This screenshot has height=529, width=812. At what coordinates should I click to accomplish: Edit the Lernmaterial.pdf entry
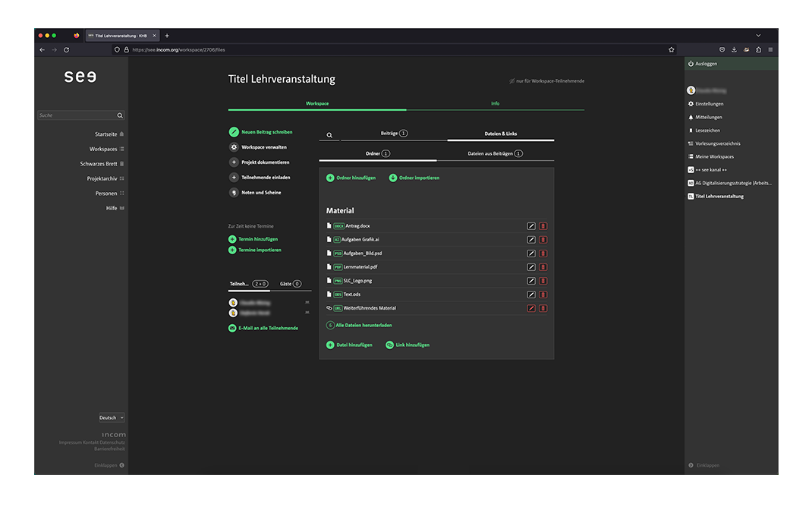(530, 267)
